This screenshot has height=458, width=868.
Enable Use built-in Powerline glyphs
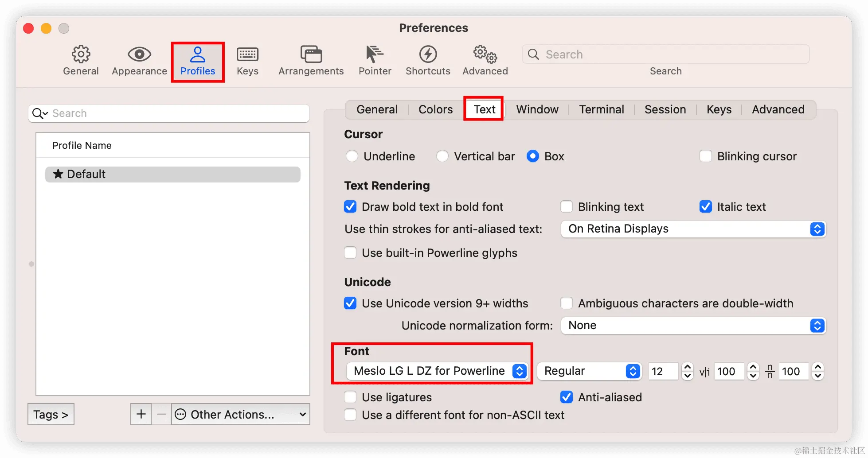[x=350, y=253]
